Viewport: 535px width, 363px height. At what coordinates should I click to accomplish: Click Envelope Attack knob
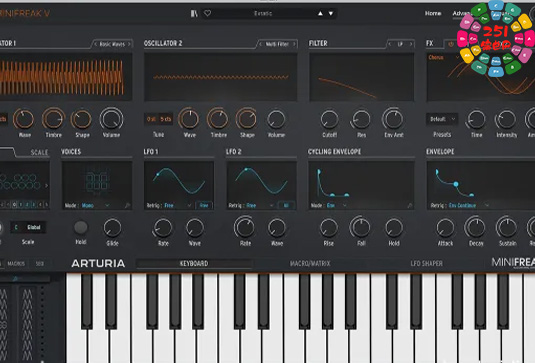pos(445,228)
